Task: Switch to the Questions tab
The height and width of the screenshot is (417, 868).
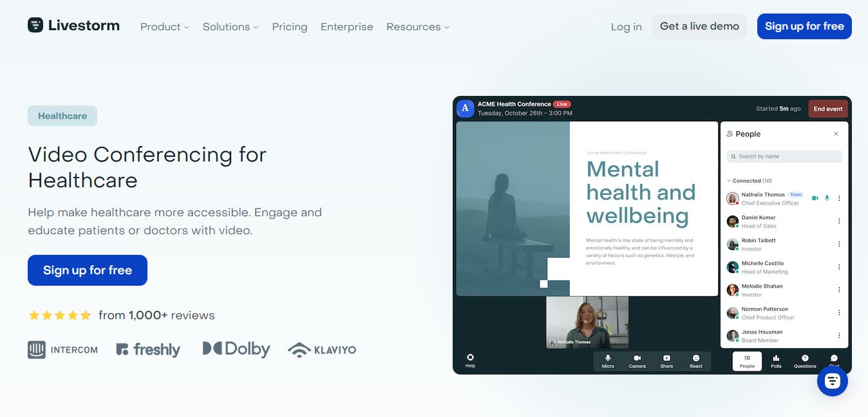Action: (x=805, y=362)
